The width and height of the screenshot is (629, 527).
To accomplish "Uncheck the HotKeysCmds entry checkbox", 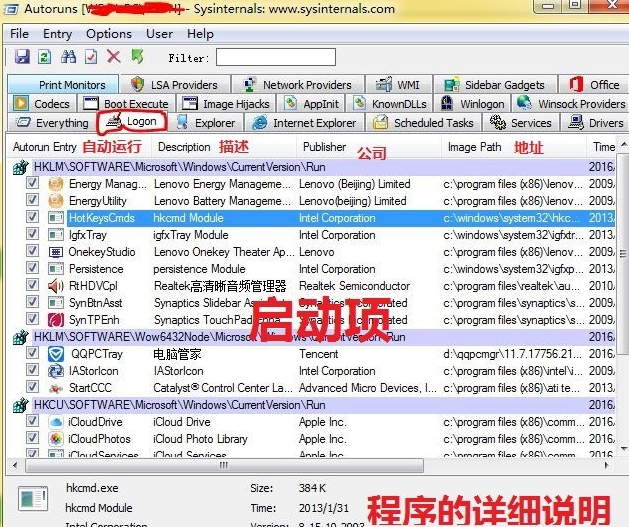I will coord(32,217).
